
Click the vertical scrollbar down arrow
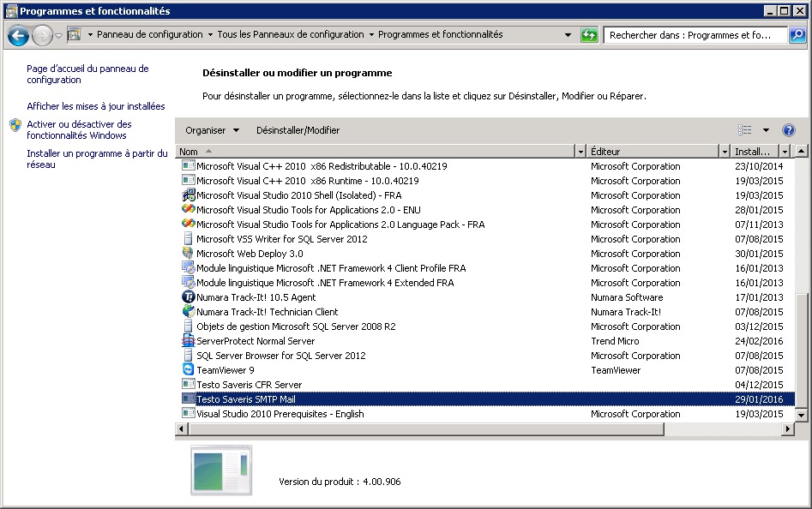(x=801, y=415)
